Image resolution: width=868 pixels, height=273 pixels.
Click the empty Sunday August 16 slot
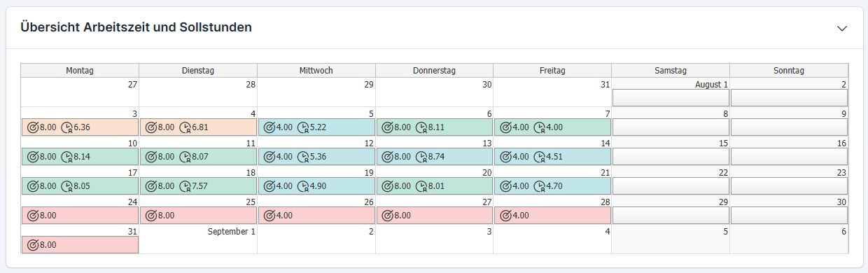point(789,157)
